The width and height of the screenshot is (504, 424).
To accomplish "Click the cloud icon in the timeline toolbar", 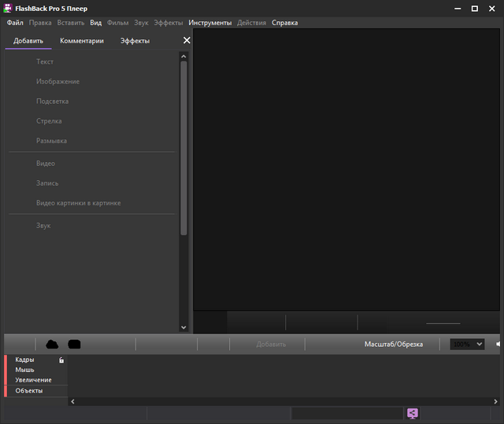I will tap(53, 344).
